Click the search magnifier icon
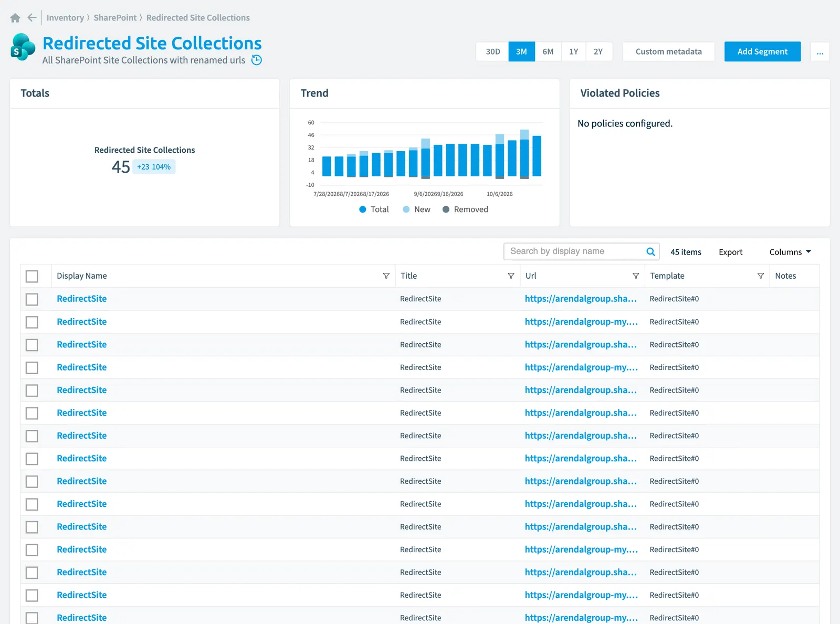Image resolution: width=840 pixels, height=624 pixels. [650, 251]
